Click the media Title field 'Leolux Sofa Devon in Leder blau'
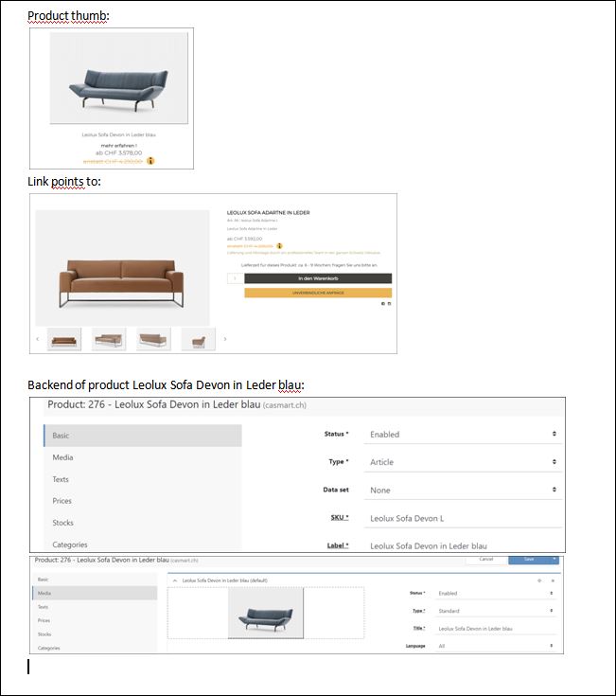 click(x=496, y=629)
